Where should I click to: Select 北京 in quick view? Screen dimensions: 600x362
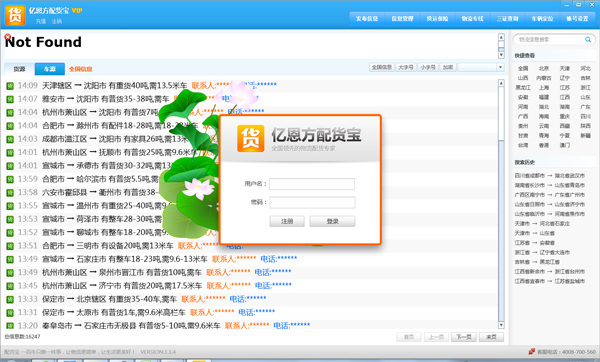point(544,68)
